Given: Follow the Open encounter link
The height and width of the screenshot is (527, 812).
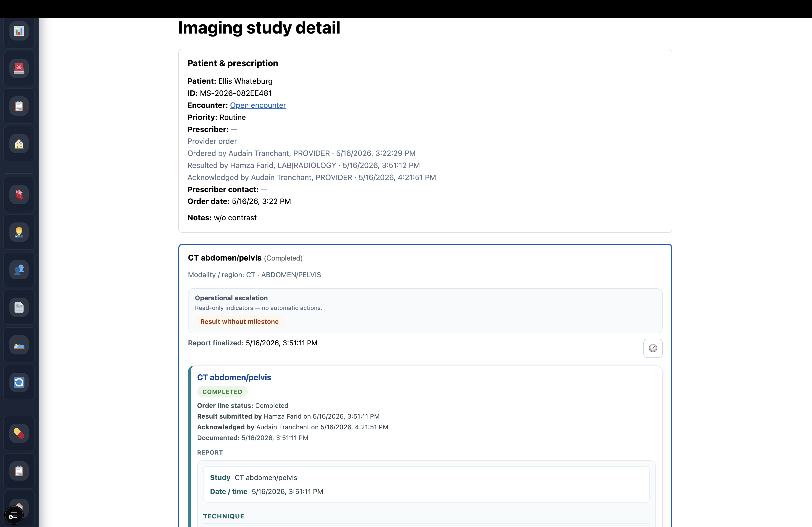Looking at the screenshot, I should (258, 105).
